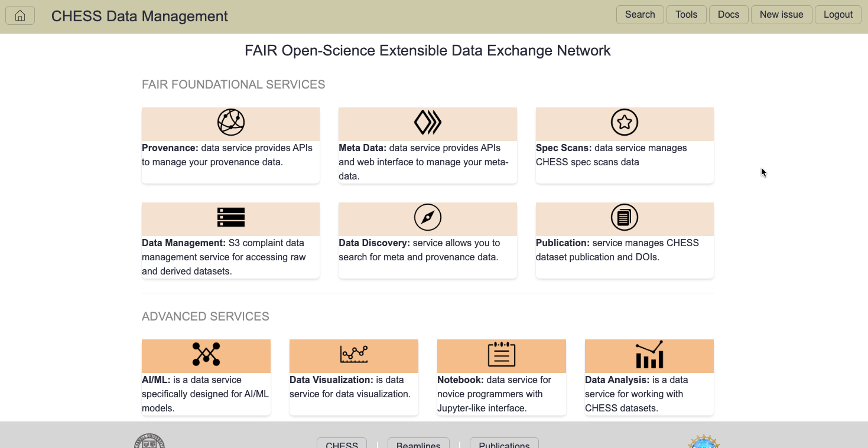Click the New issue button
868x448 pixels.
coord(782,15)
